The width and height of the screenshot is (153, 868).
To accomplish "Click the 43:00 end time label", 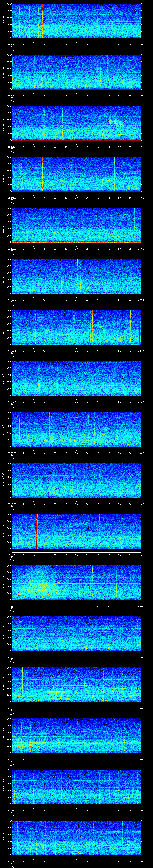I will point(141,606).
